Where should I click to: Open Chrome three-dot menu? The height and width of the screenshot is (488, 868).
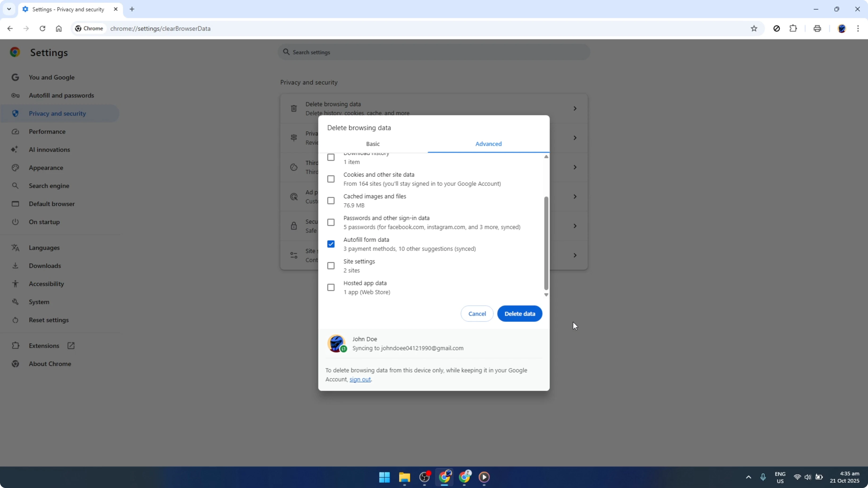[858, 29]
